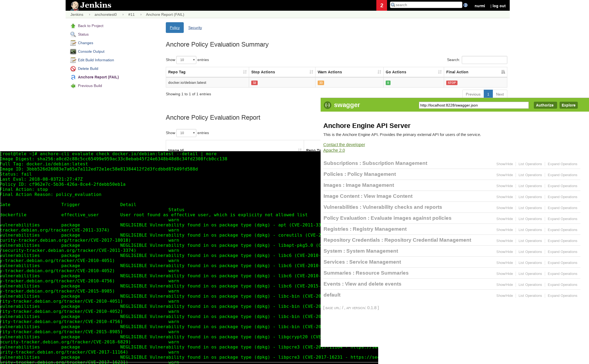This screenshot has width=589, height=364.
Task: Click Expand Operations for System section
Action: [562, 252]
